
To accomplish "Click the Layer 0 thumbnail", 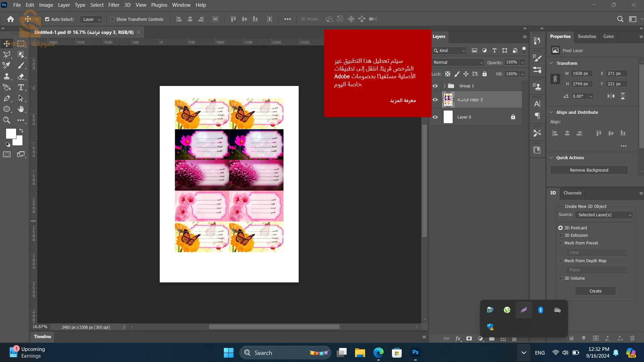I will pyautogui.click(x=448, y=117).
